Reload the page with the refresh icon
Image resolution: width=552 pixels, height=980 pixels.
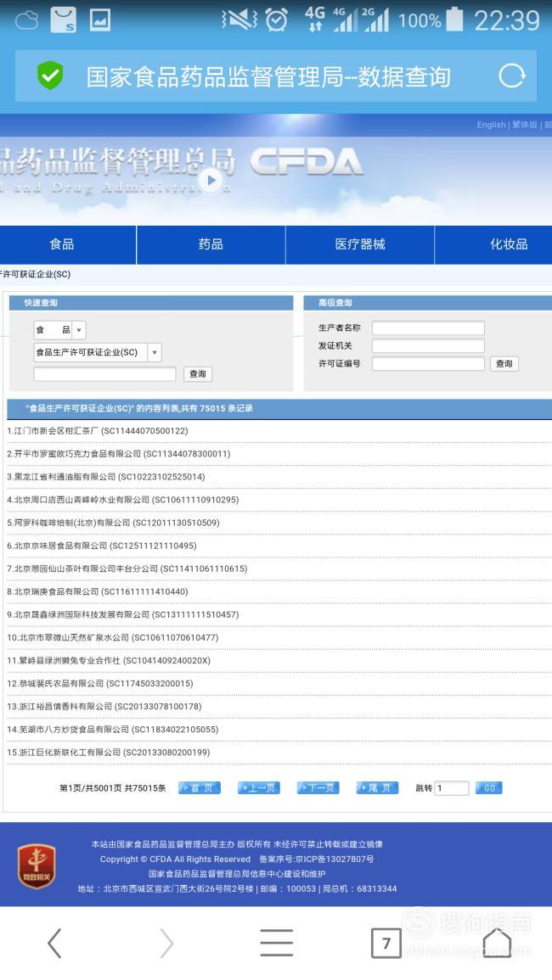512,76
